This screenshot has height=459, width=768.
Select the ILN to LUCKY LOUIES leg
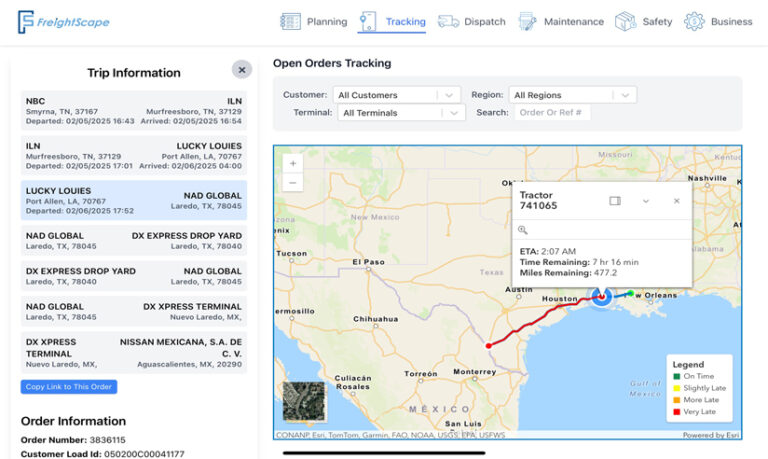[x=134, y=156]
